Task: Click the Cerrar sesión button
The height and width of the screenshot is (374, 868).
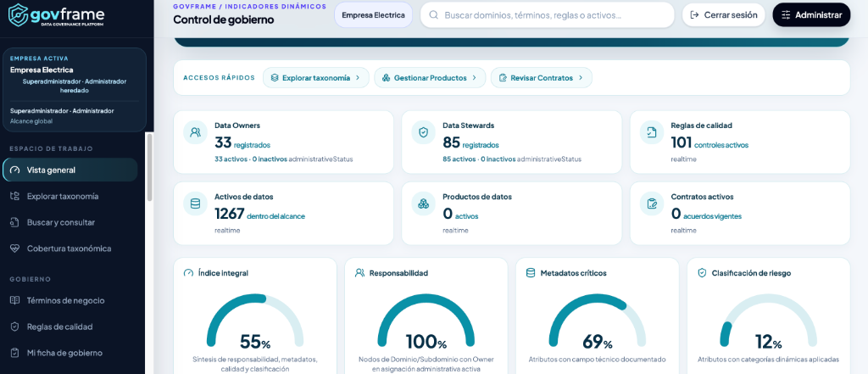Action: [724, 15]
